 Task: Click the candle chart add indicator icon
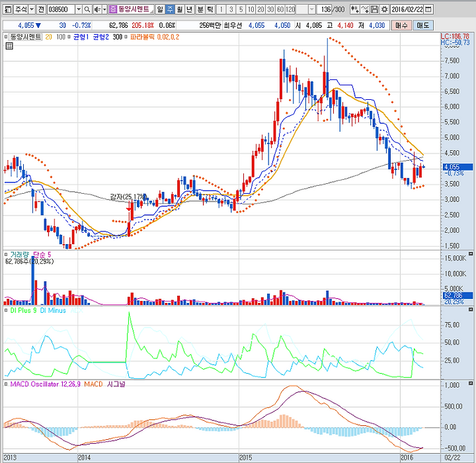[x=354, y=9]
